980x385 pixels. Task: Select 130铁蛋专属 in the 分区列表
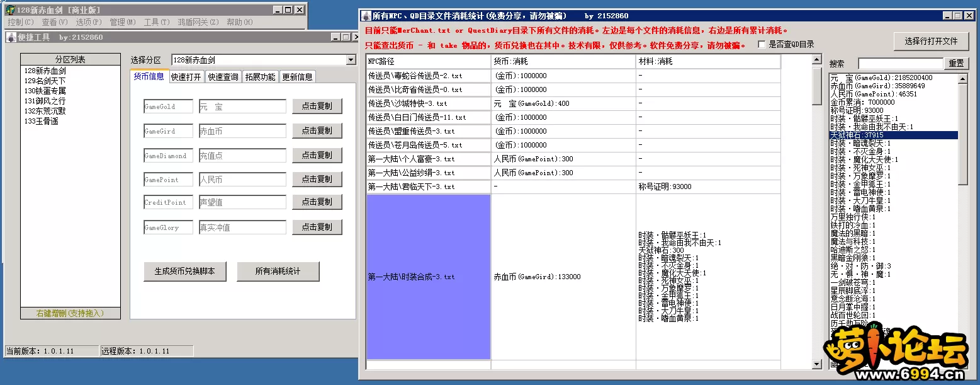[45, 91]
